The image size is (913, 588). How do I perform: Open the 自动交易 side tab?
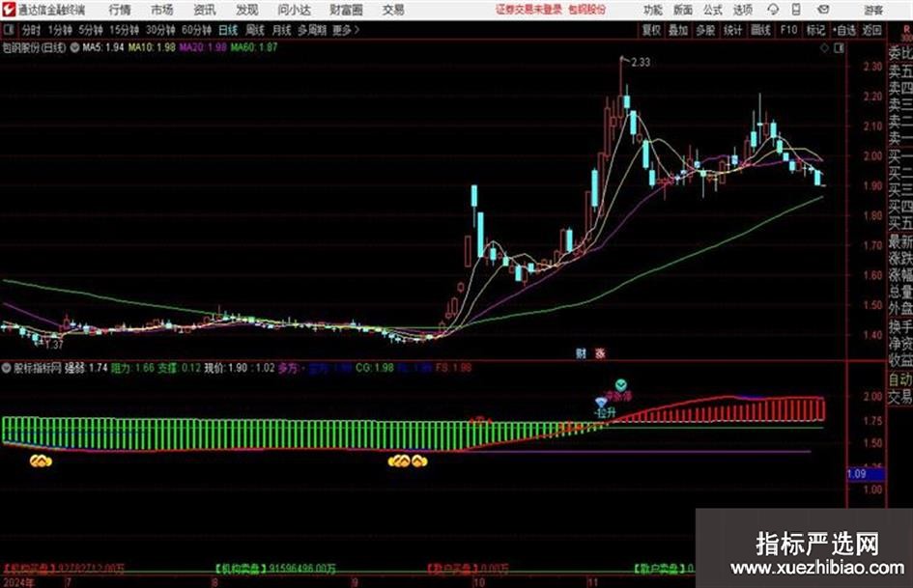click(900, 388)
